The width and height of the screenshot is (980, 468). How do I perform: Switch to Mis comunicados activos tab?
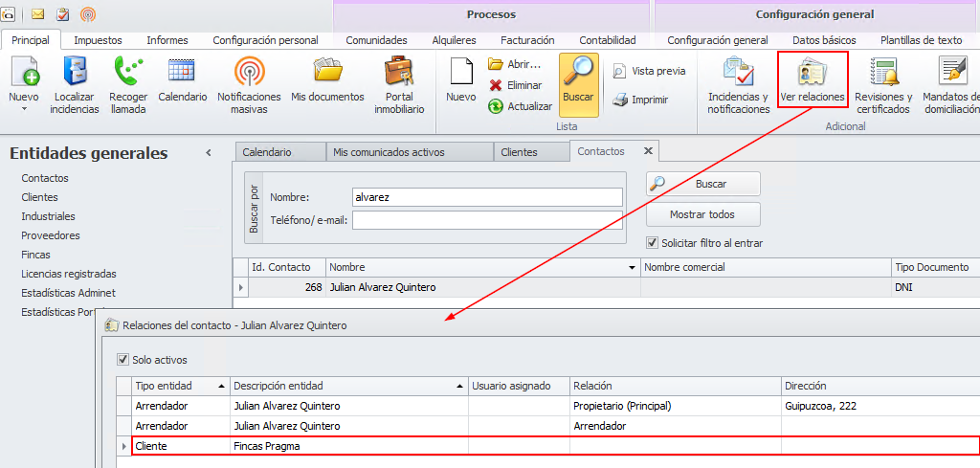tap(410, 152)
